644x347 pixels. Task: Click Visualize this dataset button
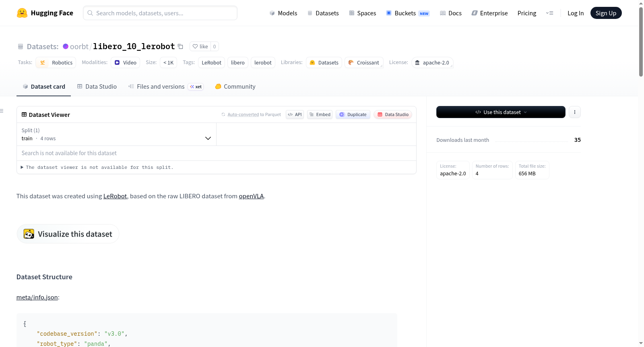[68, 234]
